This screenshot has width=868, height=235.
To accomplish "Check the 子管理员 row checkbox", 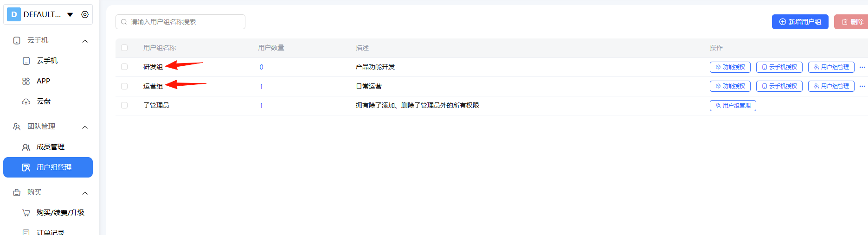I will [x=124, y=105].
